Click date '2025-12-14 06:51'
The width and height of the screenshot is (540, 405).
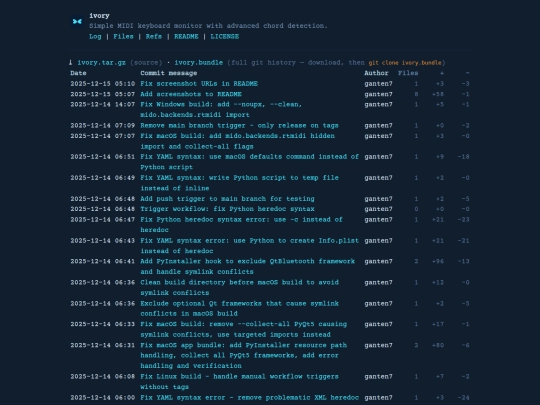103,157
